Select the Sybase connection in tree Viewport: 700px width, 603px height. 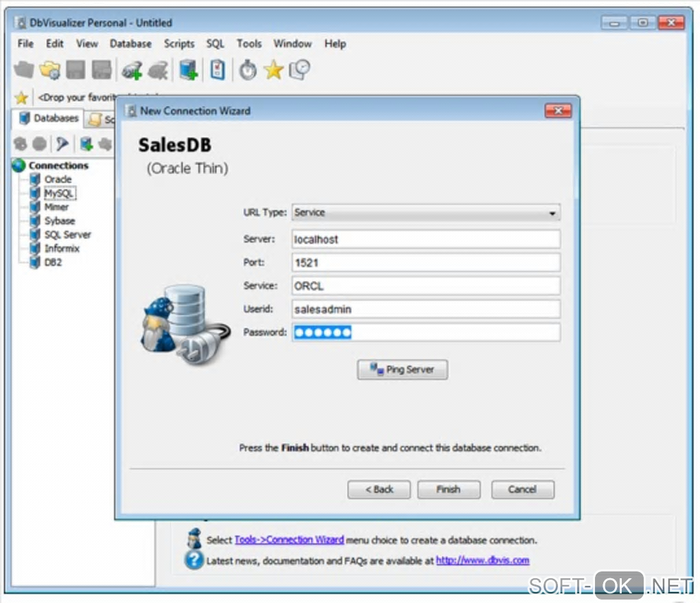pyautogui.click(x=60, y=220)
